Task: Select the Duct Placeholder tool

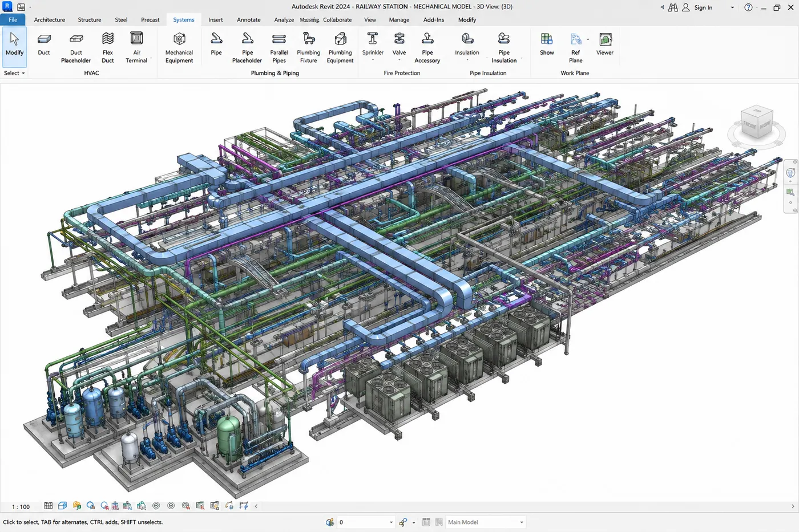Action: (x=76, y=48)
